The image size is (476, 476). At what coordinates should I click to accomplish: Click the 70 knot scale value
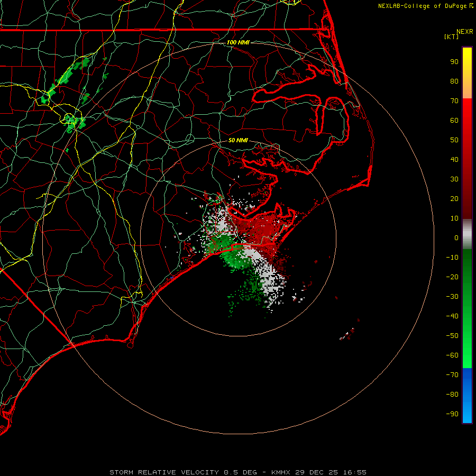pos(454,101)
